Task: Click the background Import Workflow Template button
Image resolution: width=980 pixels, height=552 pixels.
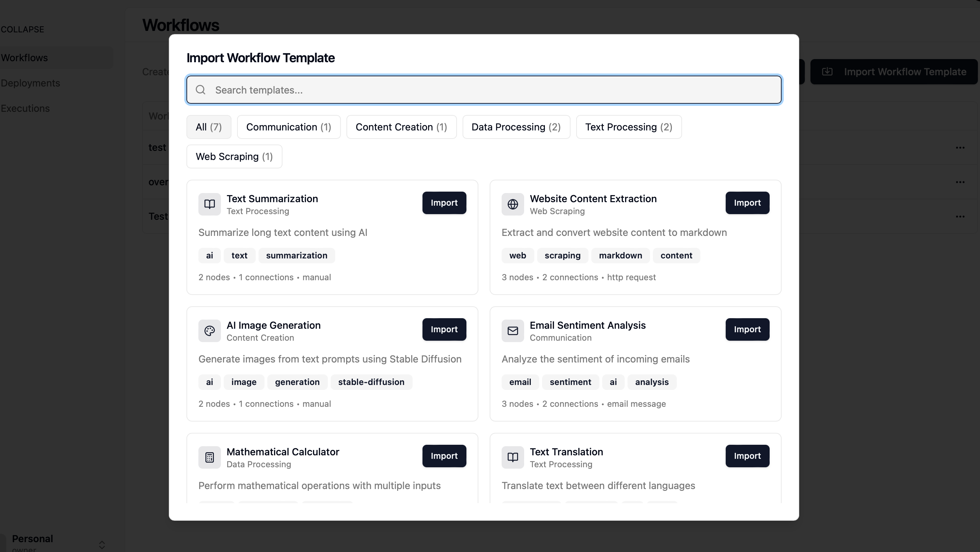Action: pos(893,71)
